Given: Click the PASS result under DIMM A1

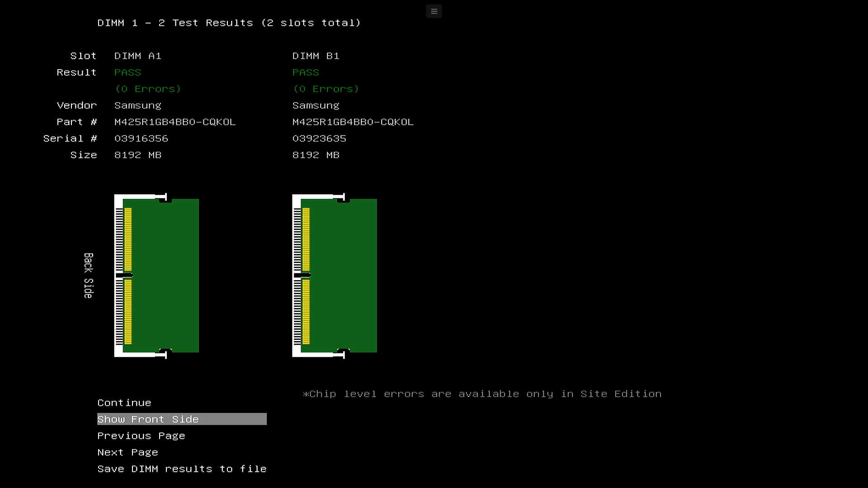Looking at the screenshot, I should pyautogui.click(x=127, y=72).
